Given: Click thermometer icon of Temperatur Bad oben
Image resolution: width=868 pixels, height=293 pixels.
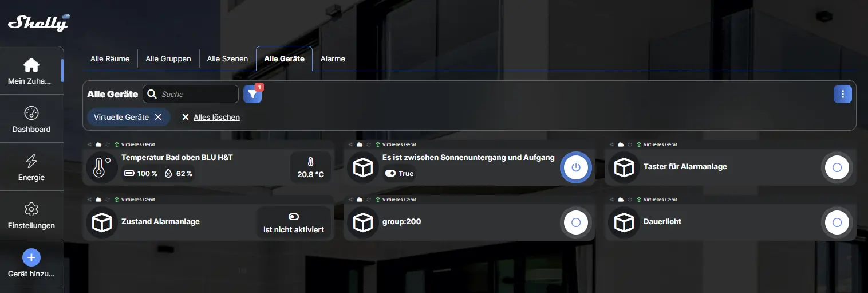Looking at the screenshot, I should [x=102, y=167].
